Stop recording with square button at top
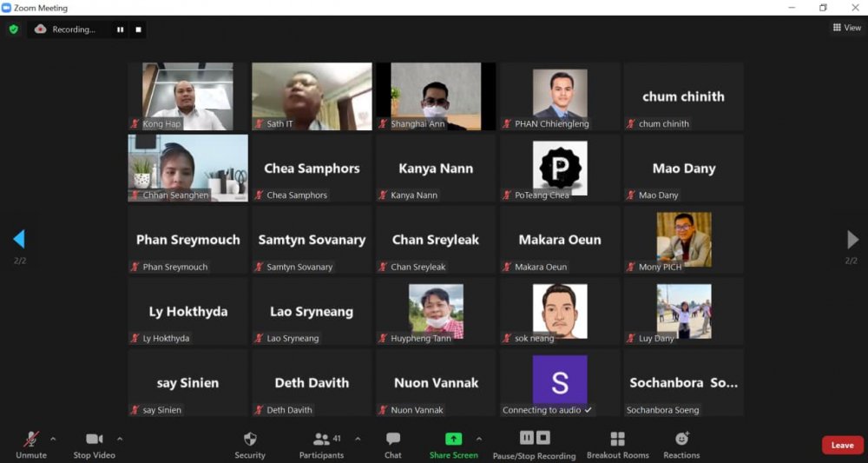 click(138, 30)
